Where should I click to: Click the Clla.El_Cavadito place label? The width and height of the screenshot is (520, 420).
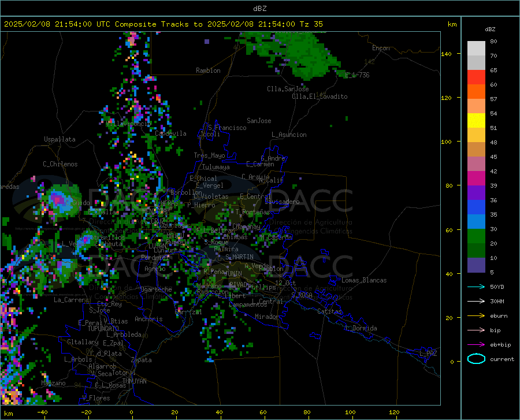pos(320,96)
